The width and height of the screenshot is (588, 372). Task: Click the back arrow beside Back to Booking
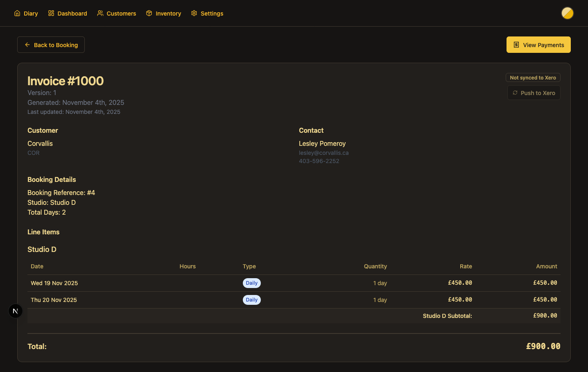pyautogui.click(x=27, y=44)
